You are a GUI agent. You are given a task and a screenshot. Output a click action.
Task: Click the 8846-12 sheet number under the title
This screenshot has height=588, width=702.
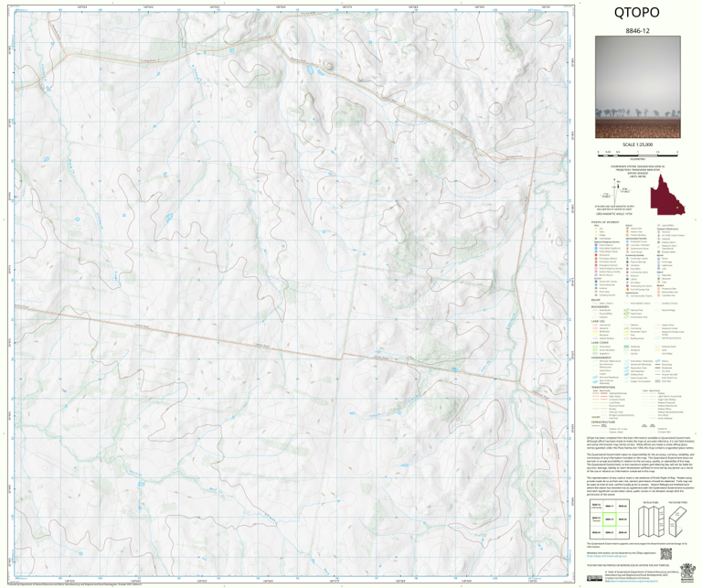(637, 31)
